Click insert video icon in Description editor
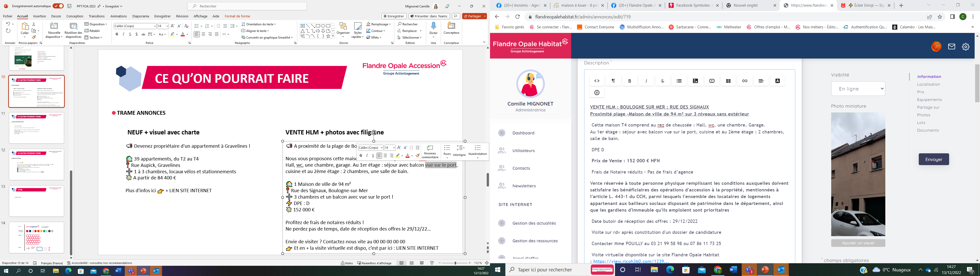Screen dimensions: 980x276 point(712,81)
